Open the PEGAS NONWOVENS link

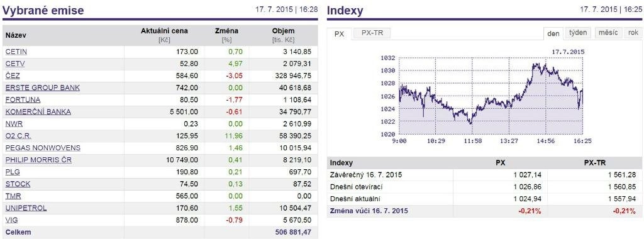[43, 147]
